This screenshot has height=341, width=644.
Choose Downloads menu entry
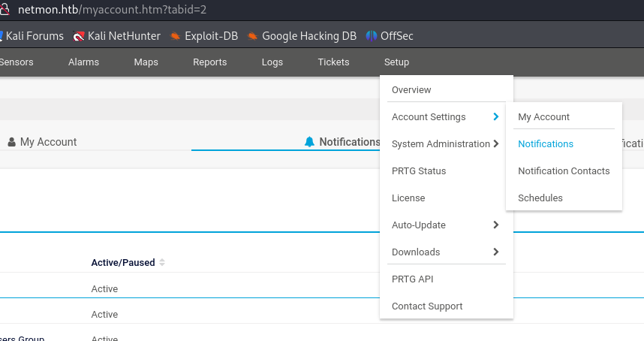coord(416,252)
